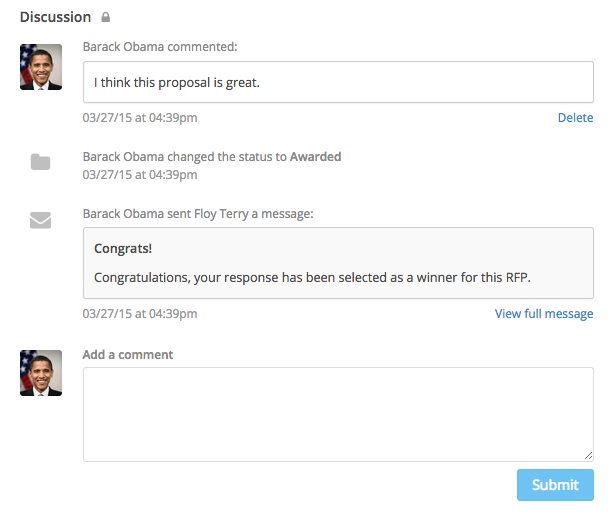Click the envelope icon beside sent message entry
612x516 pixels.
pyautogui.click(x=41, y=220)
